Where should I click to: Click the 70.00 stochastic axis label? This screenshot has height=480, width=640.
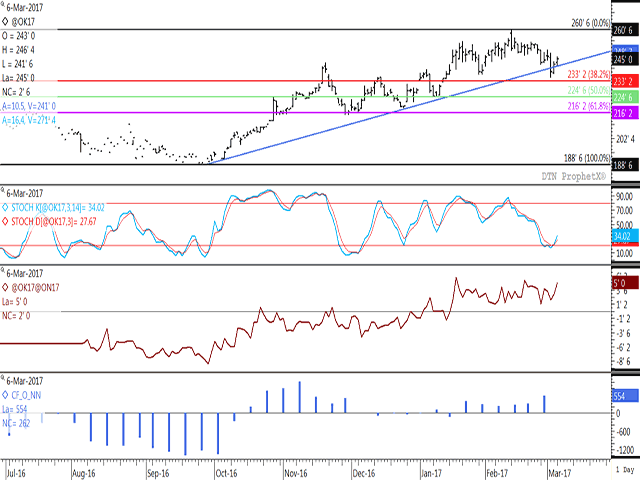pos(625,211)
